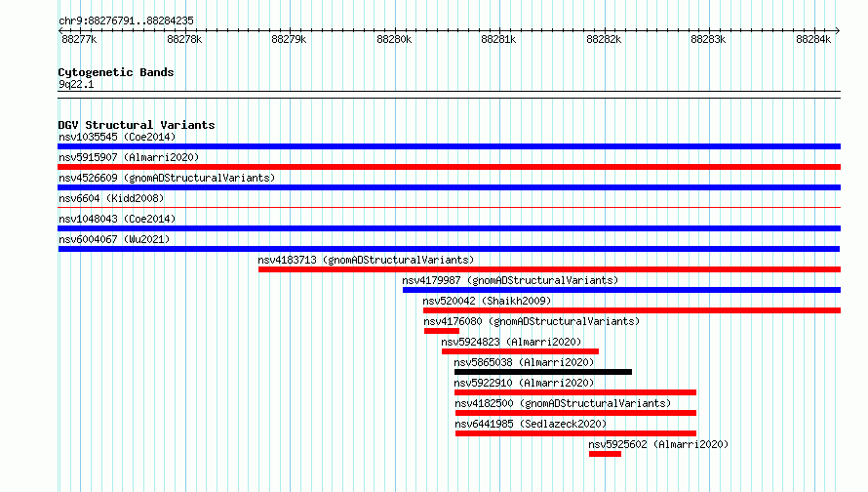Open the nsv5865038 (Almarri2020) label
868x492 pixels.
[524, 362]
